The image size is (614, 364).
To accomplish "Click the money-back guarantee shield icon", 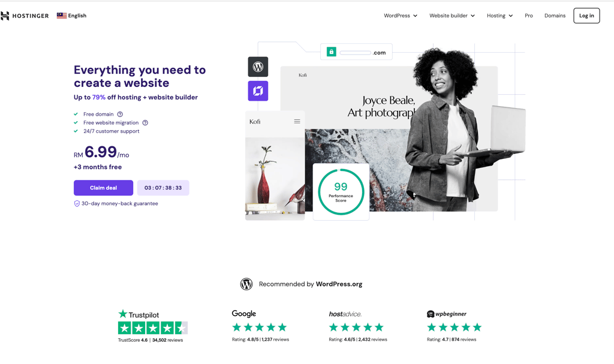I will [x=77, y=204].
